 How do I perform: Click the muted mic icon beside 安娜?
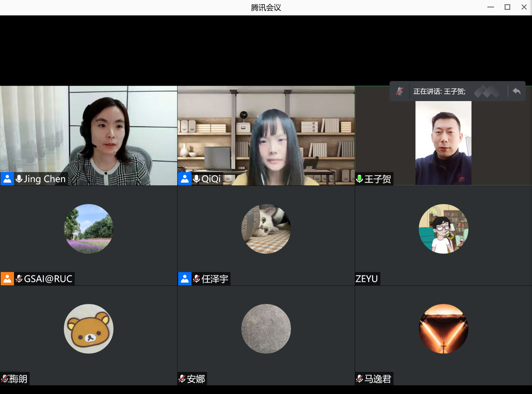[x=182, y=379]
